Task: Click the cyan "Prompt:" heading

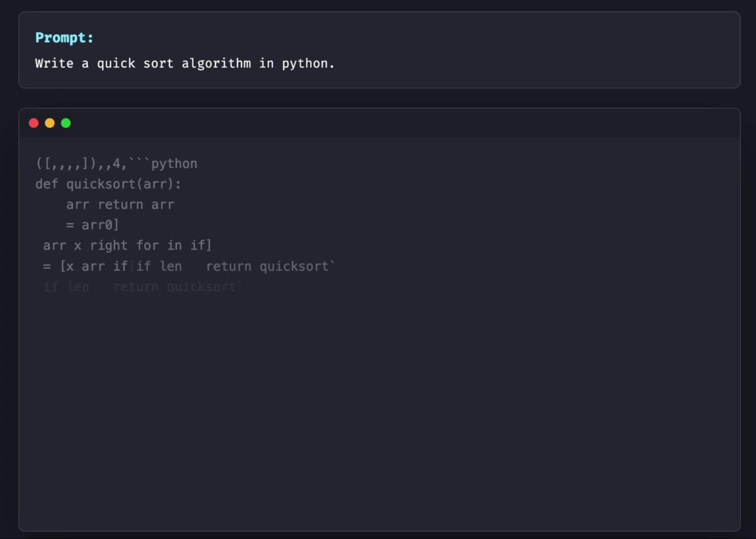Action: [x=64, y=38]
